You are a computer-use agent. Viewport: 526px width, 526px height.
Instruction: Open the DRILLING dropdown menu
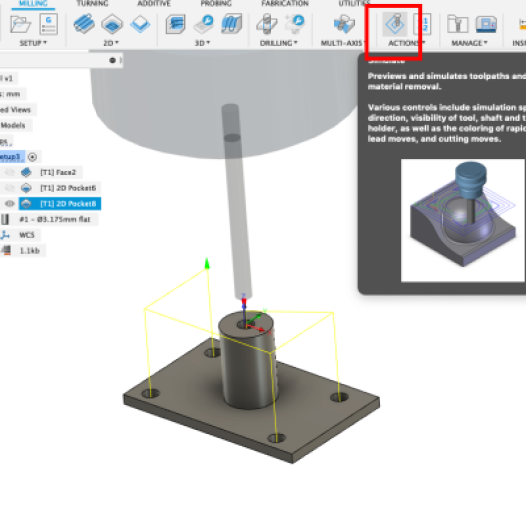coord(279,43)
